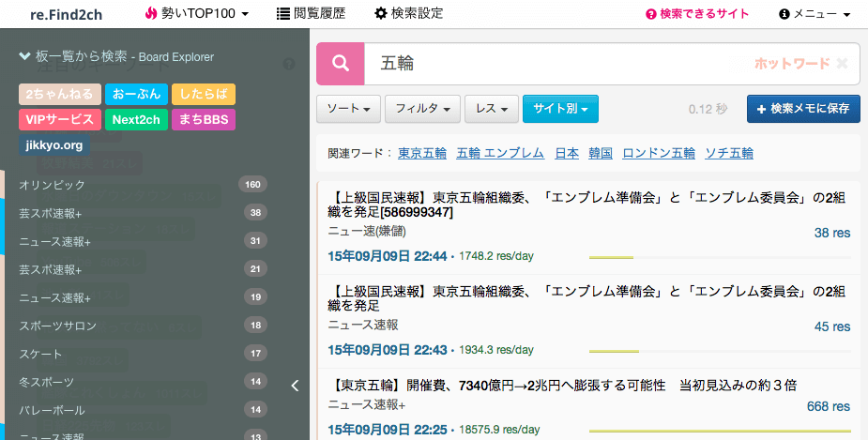Image resolution: width=868 pixels, height=440 pixels.
Task: Select the バレーボール board
Action: (143, 410)
